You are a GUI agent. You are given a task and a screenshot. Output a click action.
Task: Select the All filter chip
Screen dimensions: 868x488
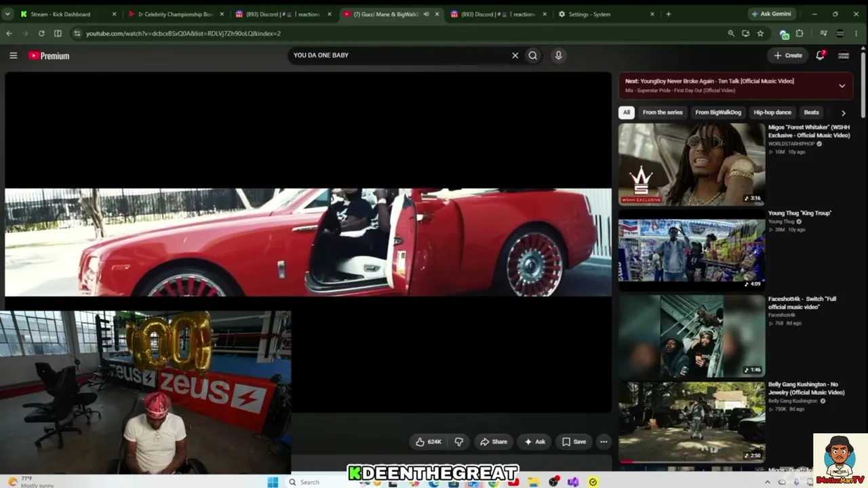tap(627, 113)
